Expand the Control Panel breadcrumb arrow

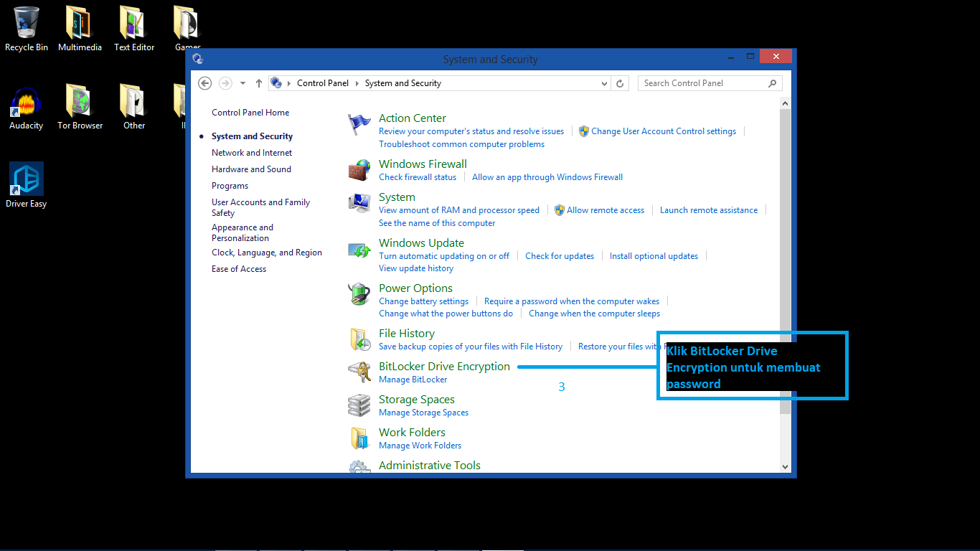[x=357, y=83]
